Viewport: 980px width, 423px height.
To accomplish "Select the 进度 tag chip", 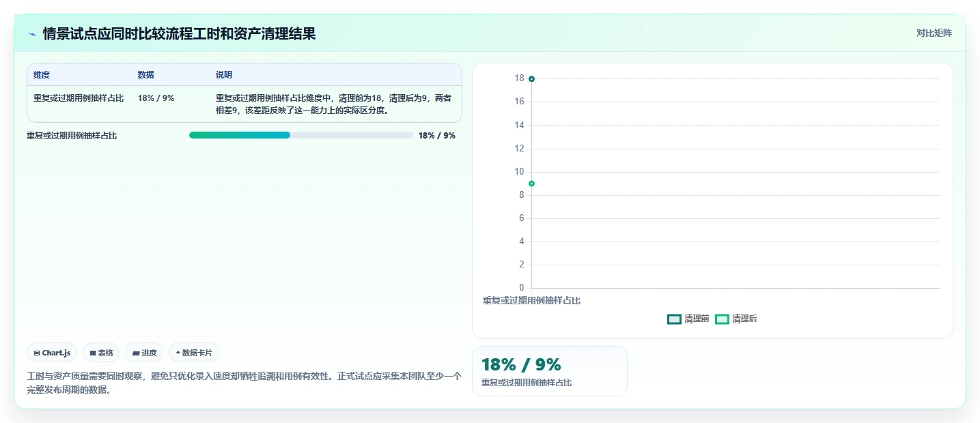I will 144,353.
